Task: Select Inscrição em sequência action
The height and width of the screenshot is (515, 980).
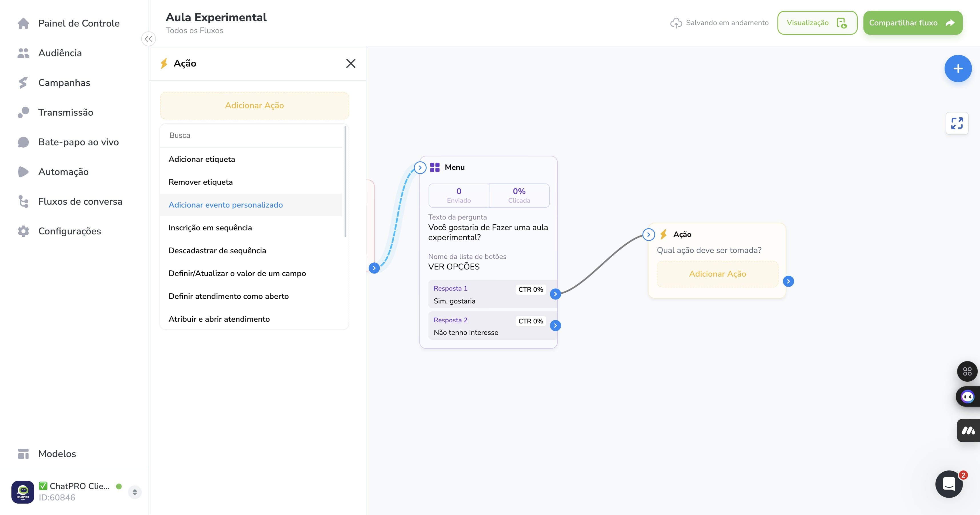Action: click(x=251, y=228)
